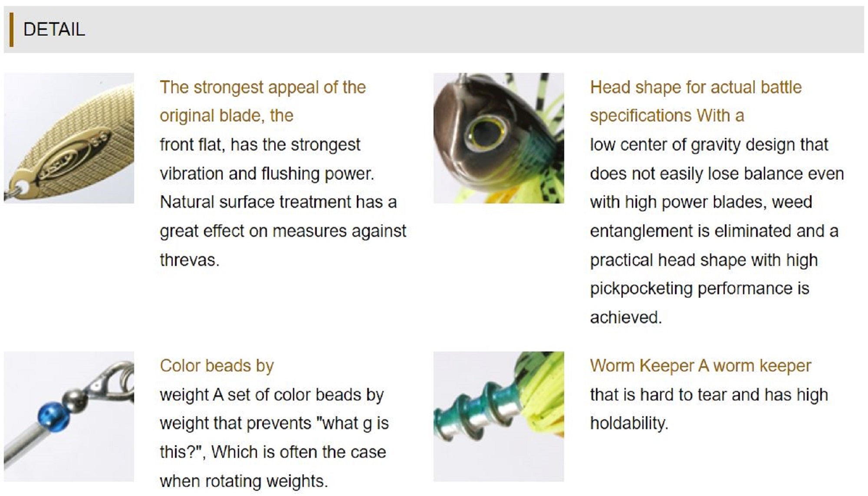Open the fish-head lure close-up image
868x496 pixels.
tap(498, 138)
